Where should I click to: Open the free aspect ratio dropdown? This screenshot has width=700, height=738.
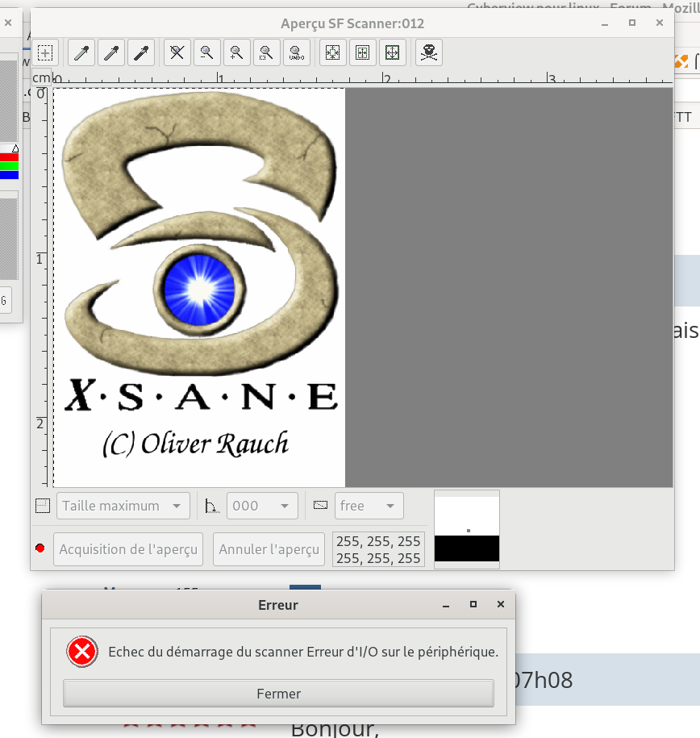[x=369, y=506]
